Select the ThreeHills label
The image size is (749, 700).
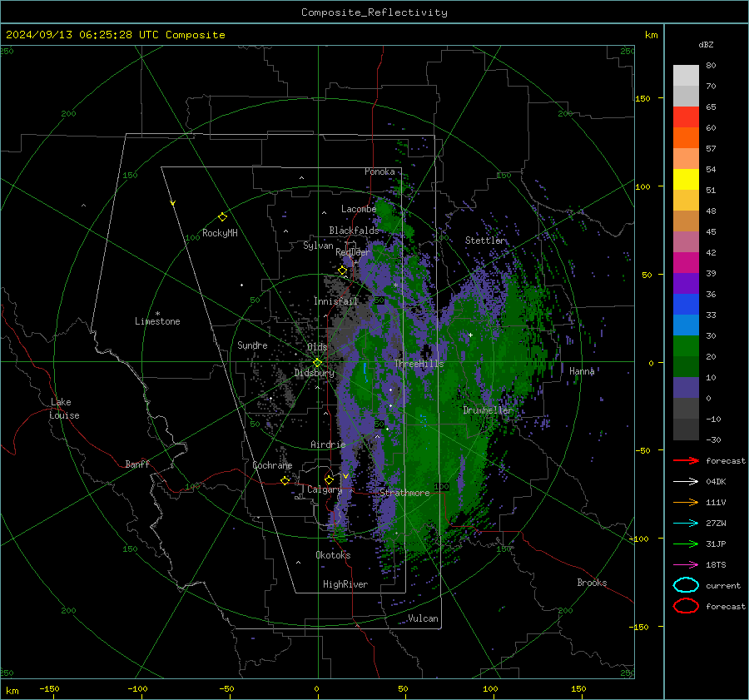[x=419, y=364]
